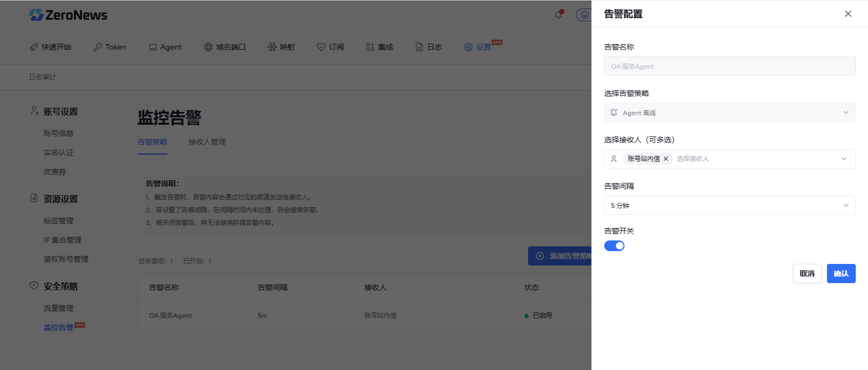This screenshot has height=370, width=868.
Task: Click the key icon beside Token
Action: (x=98, y=47)
